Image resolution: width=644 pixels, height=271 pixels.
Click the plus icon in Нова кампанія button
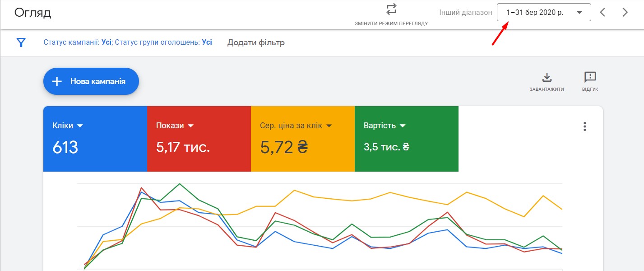coord(57,81)
